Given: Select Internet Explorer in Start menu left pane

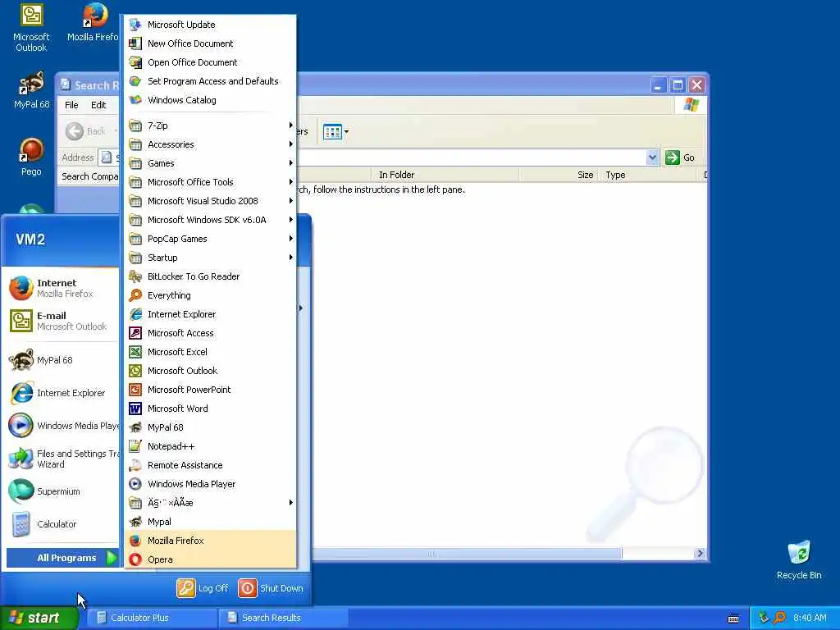Looking at the screenshot, I should [62, 393].
